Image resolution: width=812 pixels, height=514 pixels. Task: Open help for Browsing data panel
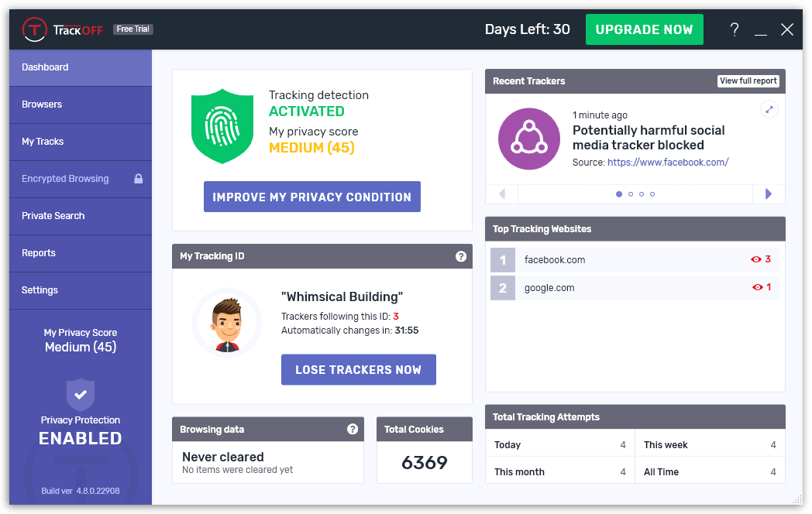tap(353, 429)
